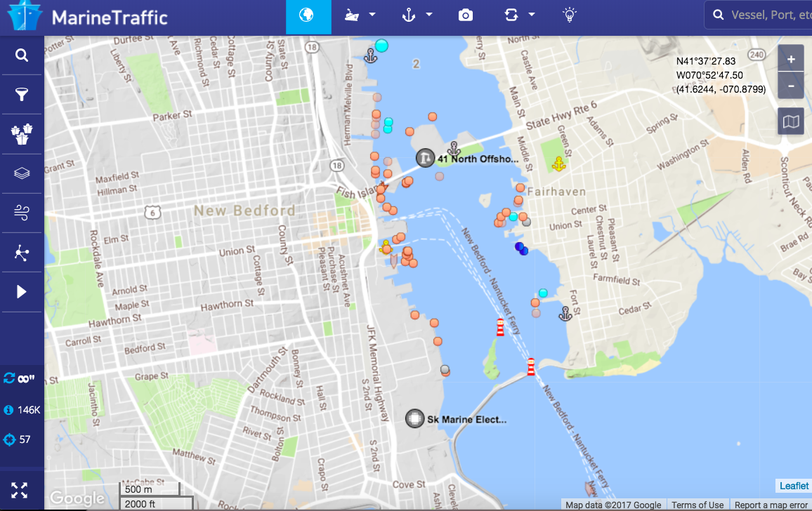Open the Photos camera icon

point(465,15)
